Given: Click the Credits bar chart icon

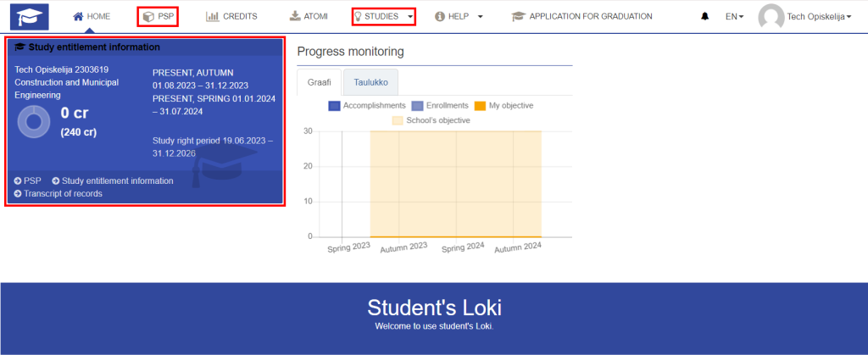Looking at the screenshot, I should point(213,17).
